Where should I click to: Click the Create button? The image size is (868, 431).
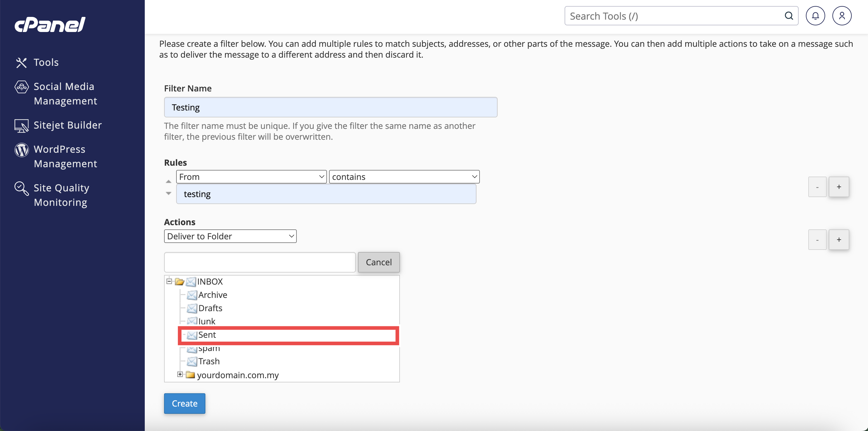tap(184, 403)
